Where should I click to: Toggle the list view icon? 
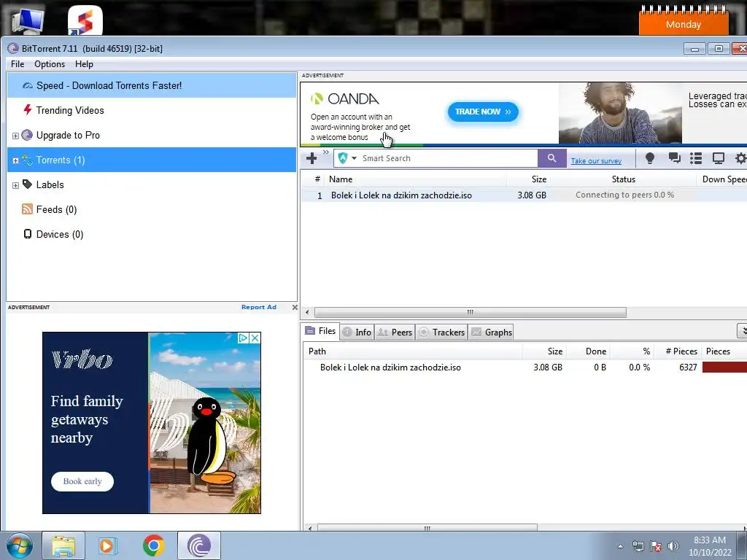click(x=696, y=158)
